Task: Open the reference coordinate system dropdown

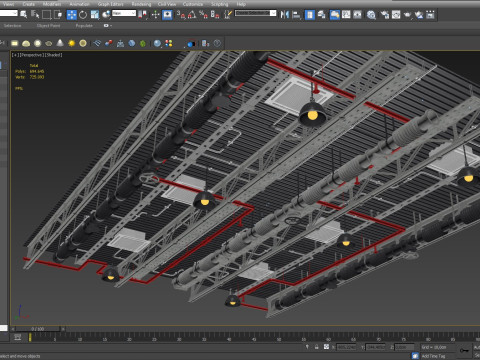Action: [x=124, y=13]
